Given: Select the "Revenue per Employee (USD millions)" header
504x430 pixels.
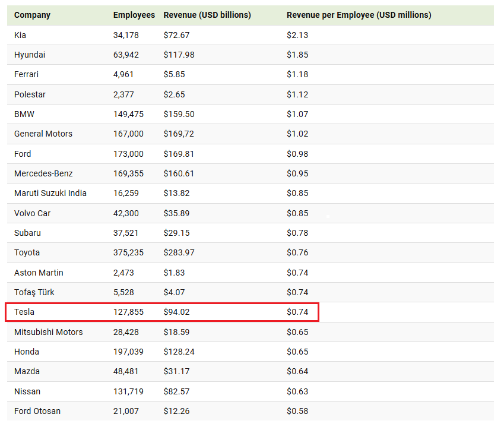Looking at the screenshot, I should pos(359,15).
